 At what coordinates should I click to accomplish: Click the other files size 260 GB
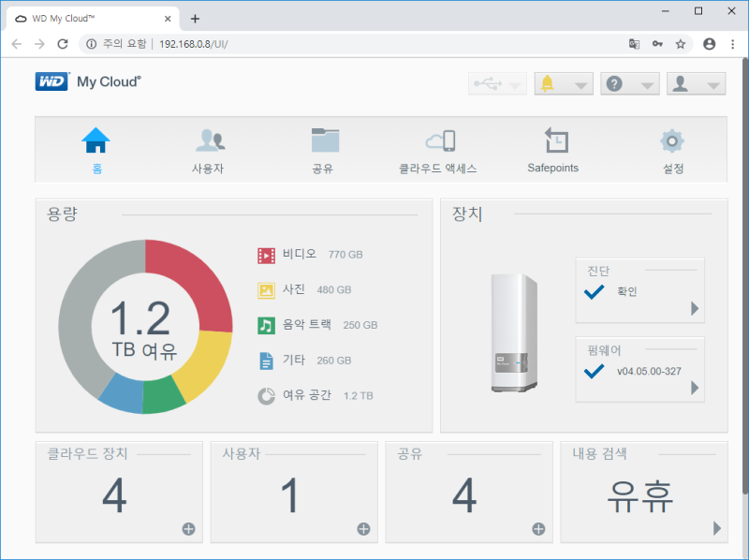(334, 361)
